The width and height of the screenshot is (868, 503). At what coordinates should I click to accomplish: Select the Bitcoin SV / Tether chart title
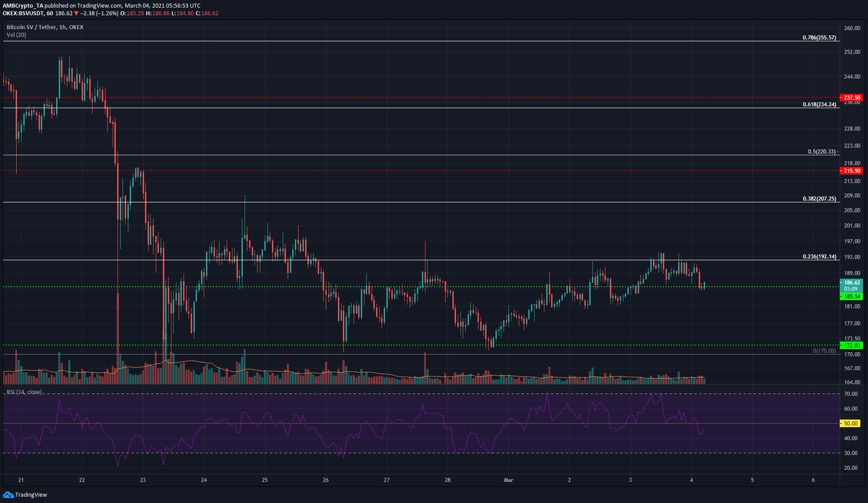click(x=45, y=27)
